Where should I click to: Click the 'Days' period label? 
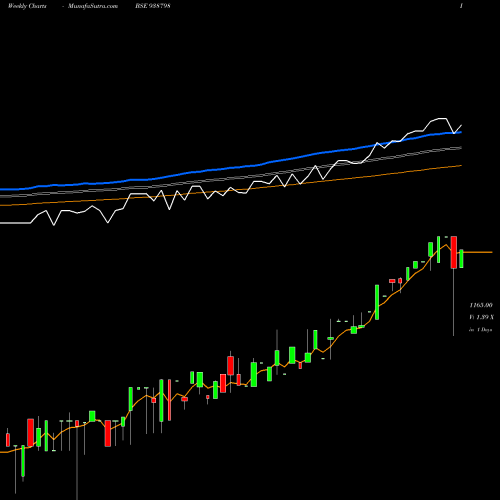tap(480, 330)
